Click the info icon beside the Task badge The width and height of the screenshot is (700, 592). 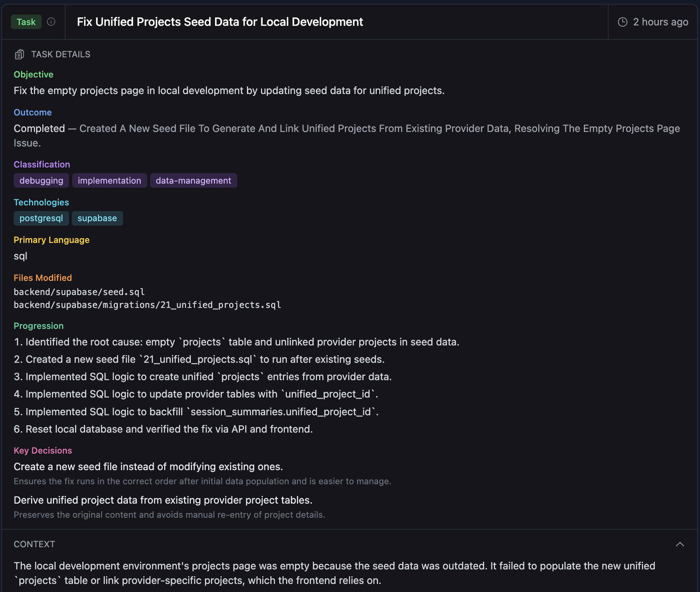[x=51, y=22]
